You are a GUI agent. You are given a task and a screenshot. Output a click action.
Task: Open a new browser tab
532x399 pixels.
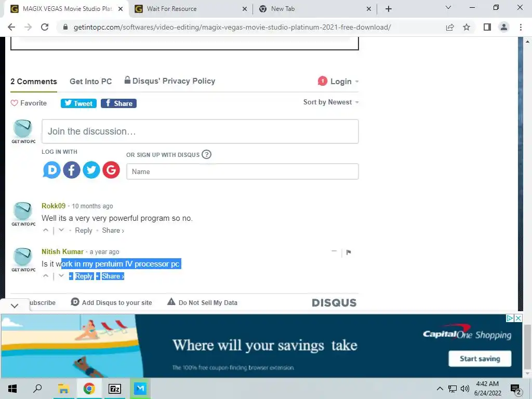coord(389,9)
